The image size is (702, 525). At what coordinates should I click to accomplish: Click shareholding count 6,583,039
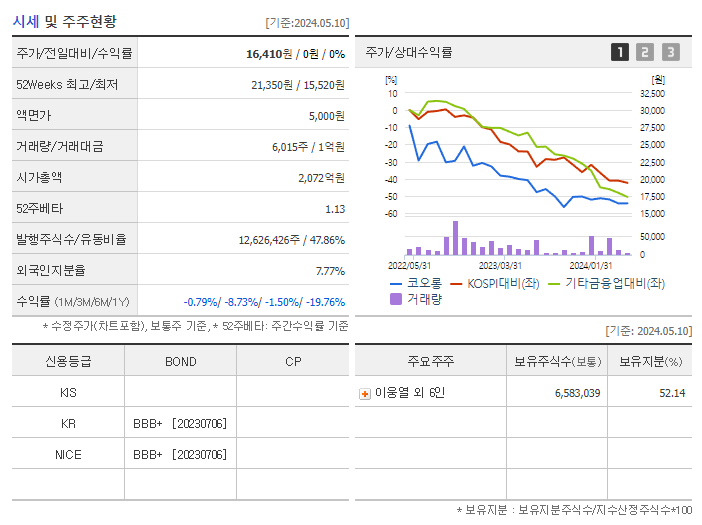pos(578,393)
